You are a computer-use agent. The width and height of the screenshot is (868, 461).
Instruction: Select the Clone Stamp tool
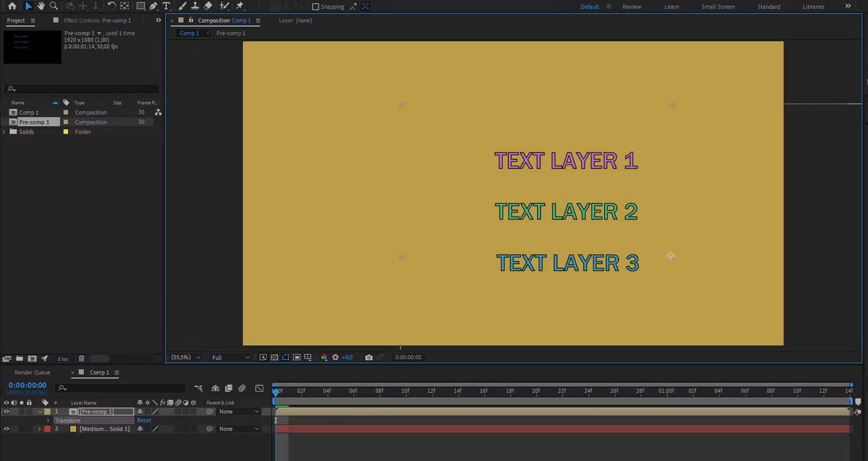pos(196,6)
